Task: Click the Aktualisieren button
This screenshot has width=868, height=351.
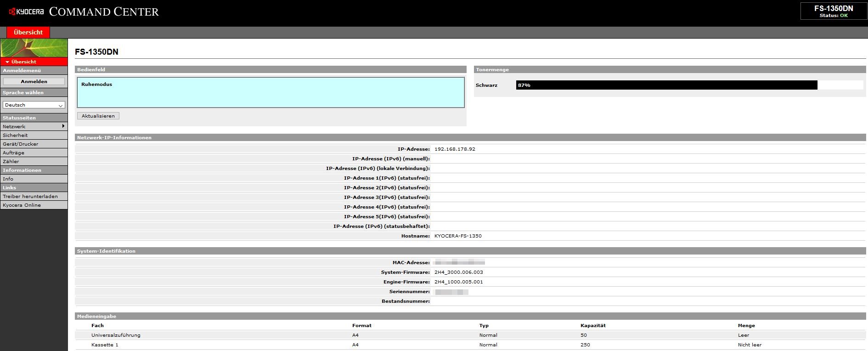Action: pos(98,116)
